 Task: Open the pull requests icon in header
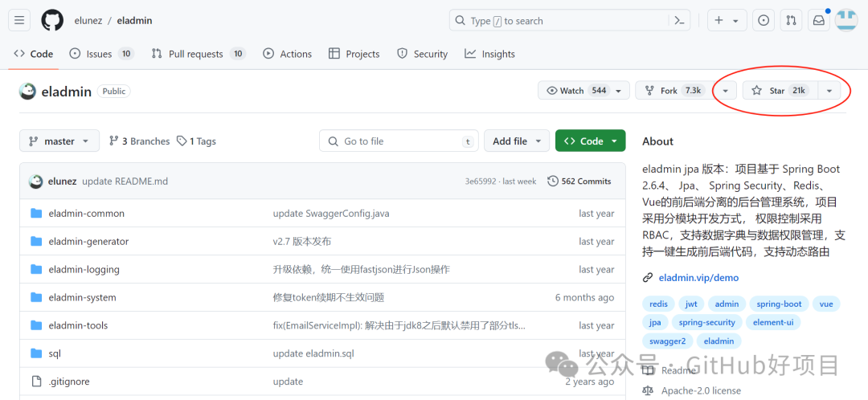pos(791,20)
